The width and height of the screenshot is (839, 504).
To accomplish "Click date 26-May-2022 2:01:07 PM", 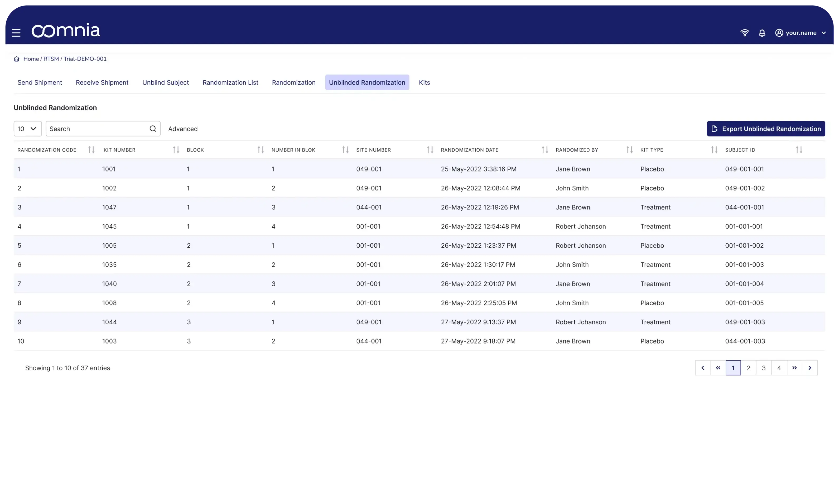I will click(478, 284).
